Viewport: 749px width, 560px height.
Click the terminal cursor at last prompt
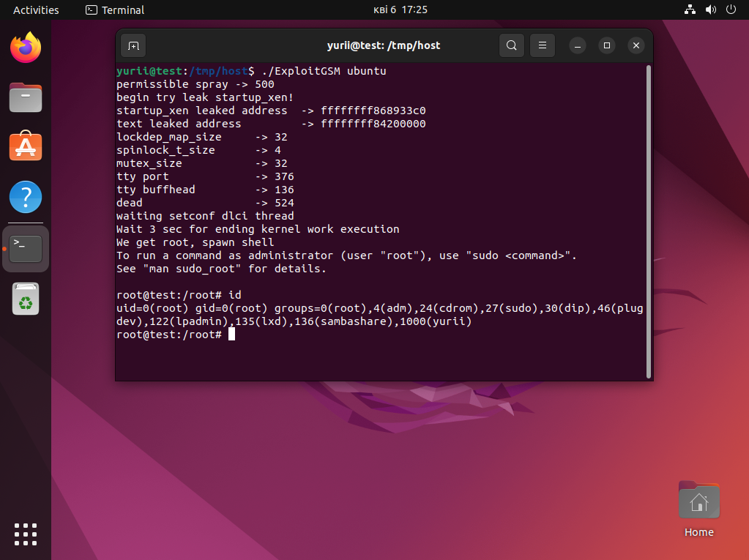tap(231, 335)
